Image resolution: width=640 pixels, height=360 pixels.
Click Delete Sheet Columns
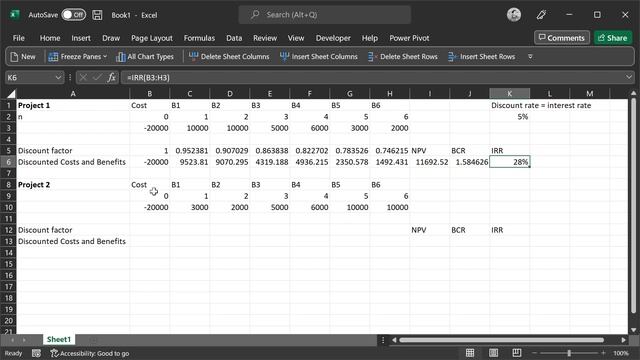[229, 57]
